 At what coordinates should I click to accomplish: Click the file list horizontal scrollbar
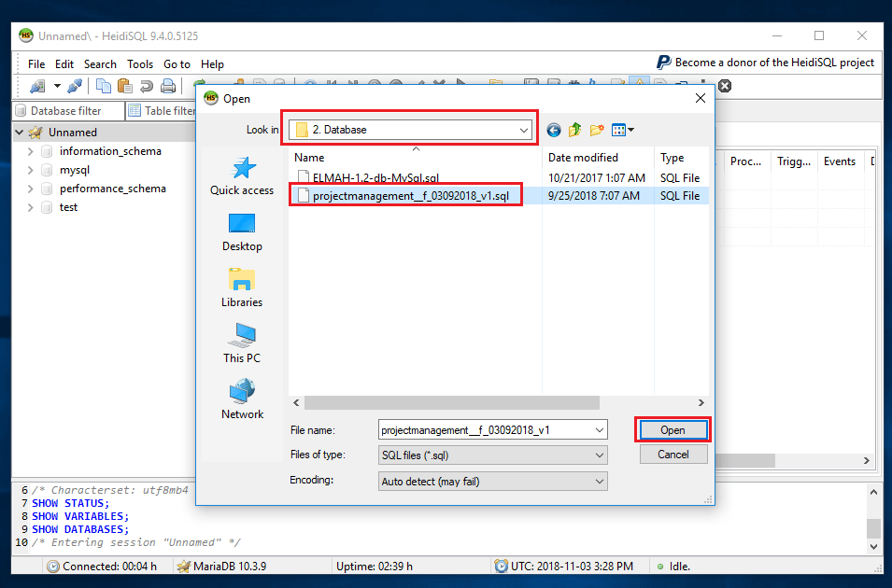(452, 402)
